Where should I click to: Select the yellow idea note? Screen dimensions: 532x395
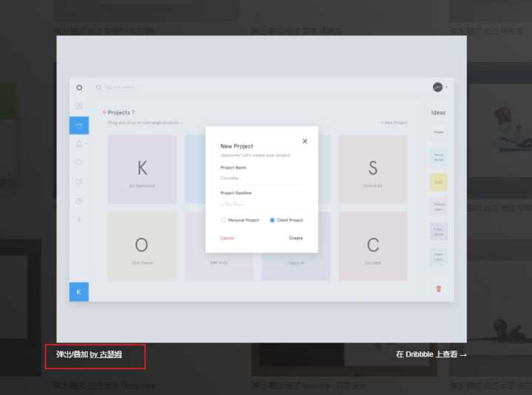(x=439, y=182)
